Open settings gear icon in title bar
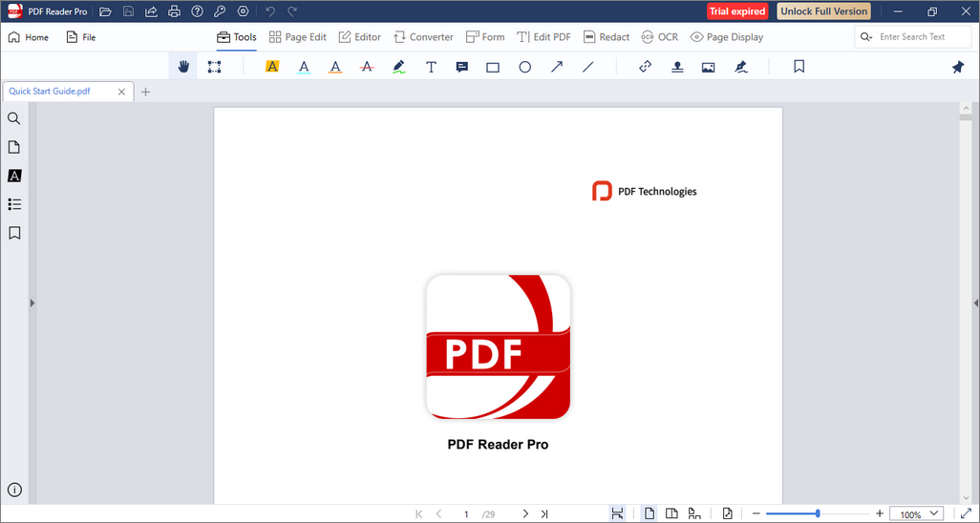The width and height of the screenshot is (980, 523). 244,11
